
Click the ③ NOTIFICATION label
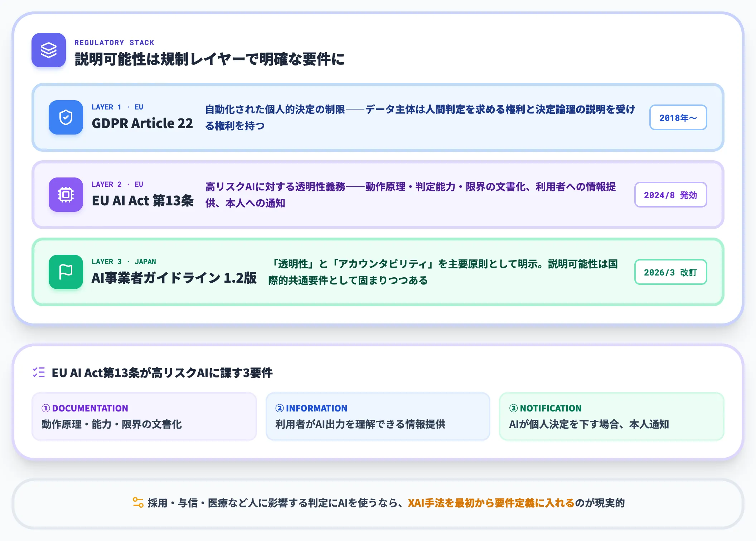(x=545, y=408)
